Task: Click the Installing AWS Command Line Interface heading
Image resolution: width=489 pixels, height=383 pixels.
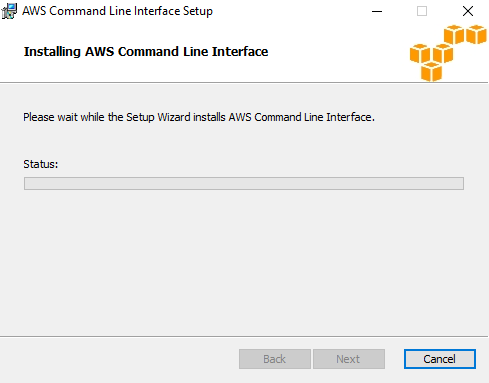Action: point(146,52)
